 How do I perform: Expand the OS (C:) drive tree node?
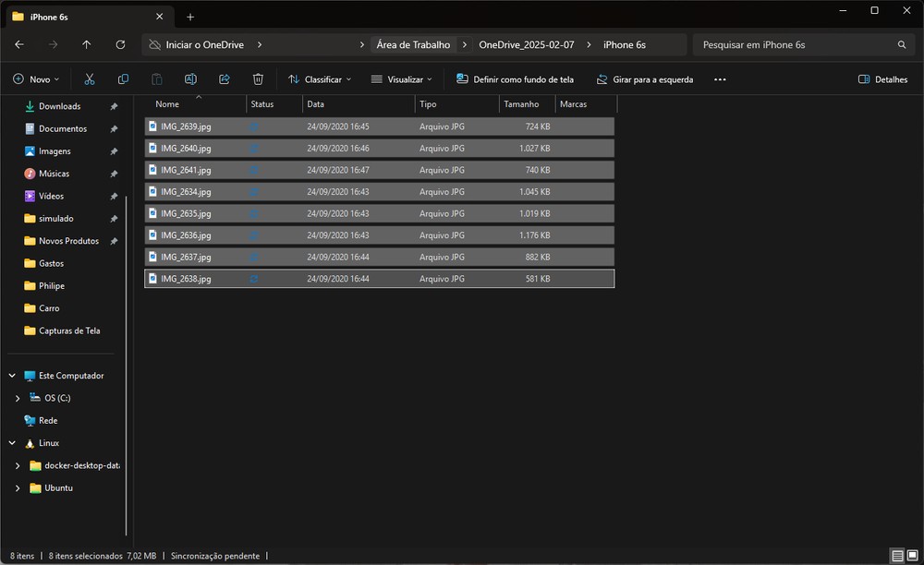click(x=18, y=398)
